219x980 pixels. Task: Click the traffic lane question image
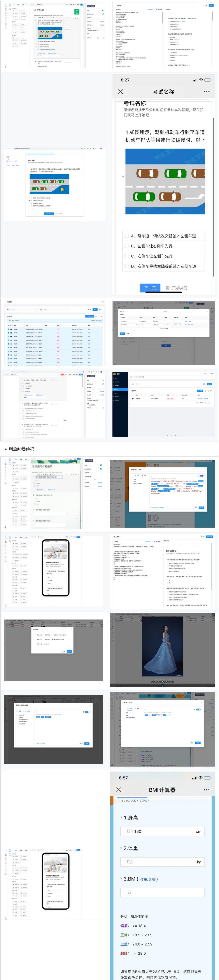pos(165,182)
